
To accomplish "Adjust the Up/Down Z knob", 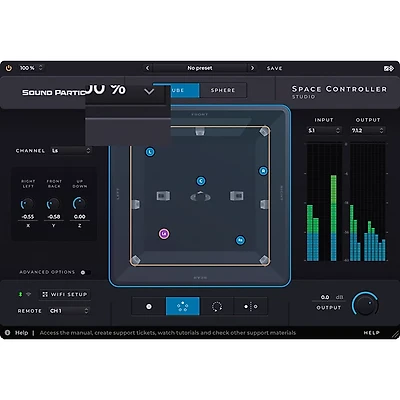I will [x=79, y=203].
